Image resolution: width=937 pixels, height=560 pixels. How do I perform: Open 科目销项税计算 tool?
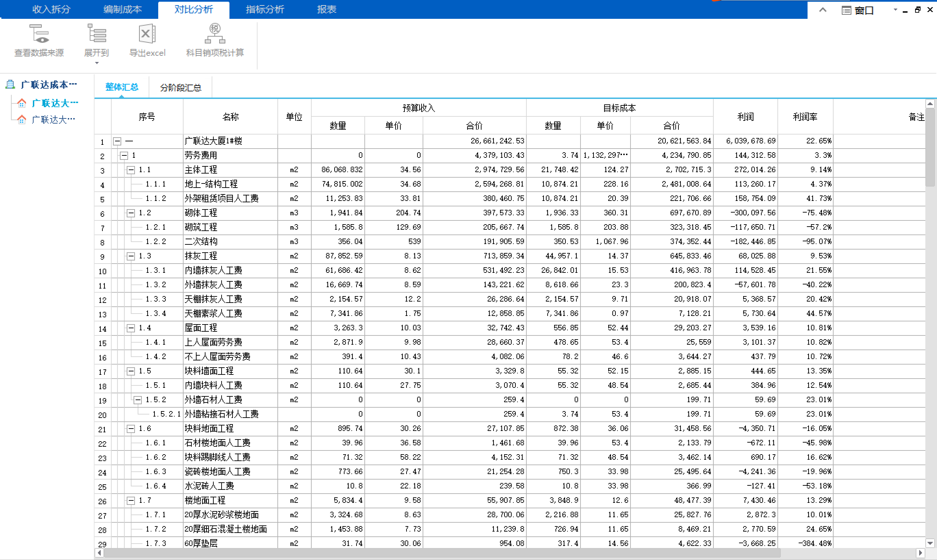click(215, 34)
